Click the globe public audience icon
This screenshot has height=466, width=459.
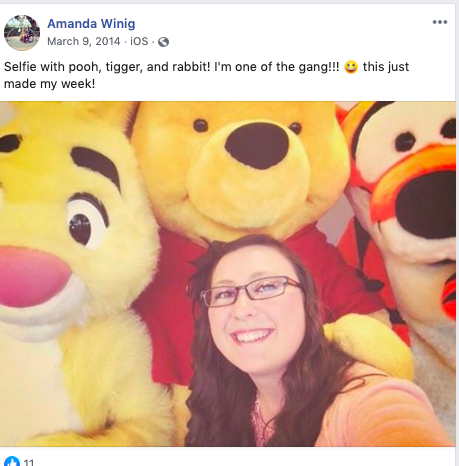coord(163,42)
